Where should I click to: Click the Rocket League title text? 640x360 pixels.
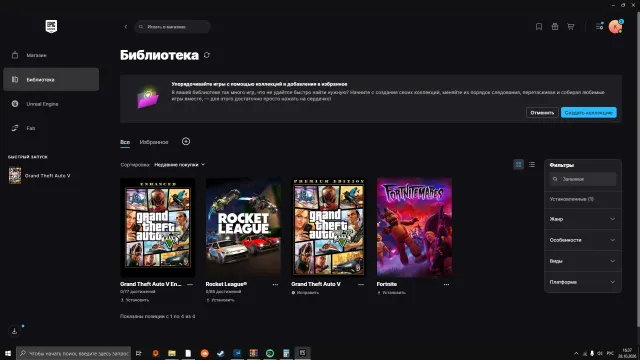tap(226, 284)
